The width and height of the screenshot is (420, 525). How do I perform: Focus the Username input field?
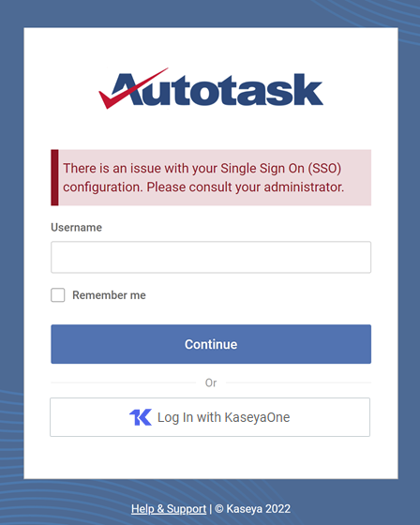211,257
